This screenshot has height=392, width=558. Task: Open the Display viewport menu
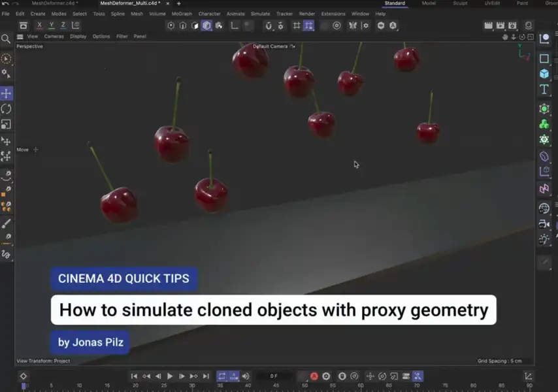pos(78,37)
